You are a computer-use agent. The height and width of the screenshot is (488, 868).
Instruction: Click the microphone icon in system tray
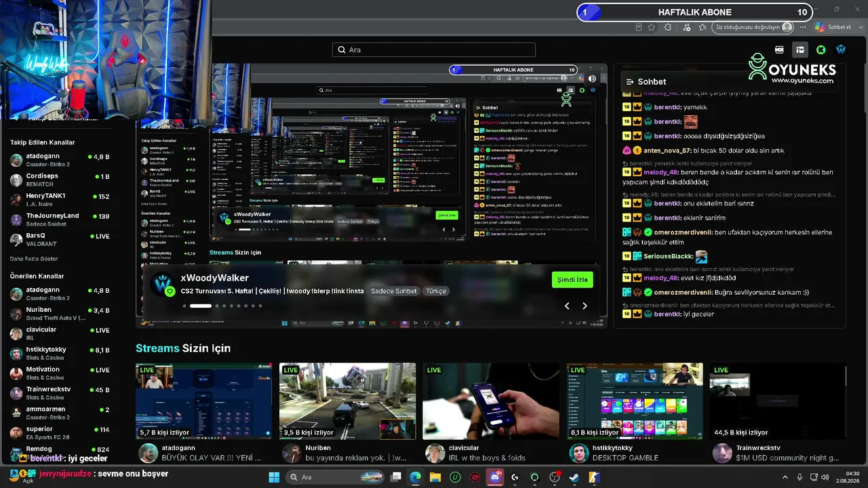coord(800,477)
